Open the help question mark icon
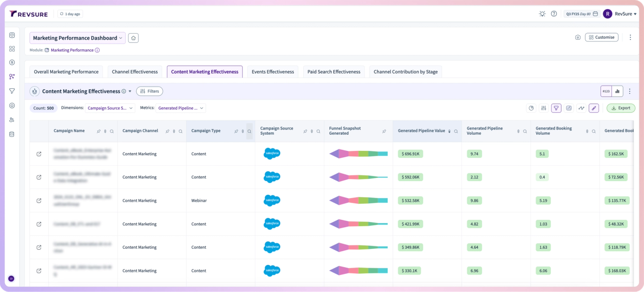 [x=554, y=14]
